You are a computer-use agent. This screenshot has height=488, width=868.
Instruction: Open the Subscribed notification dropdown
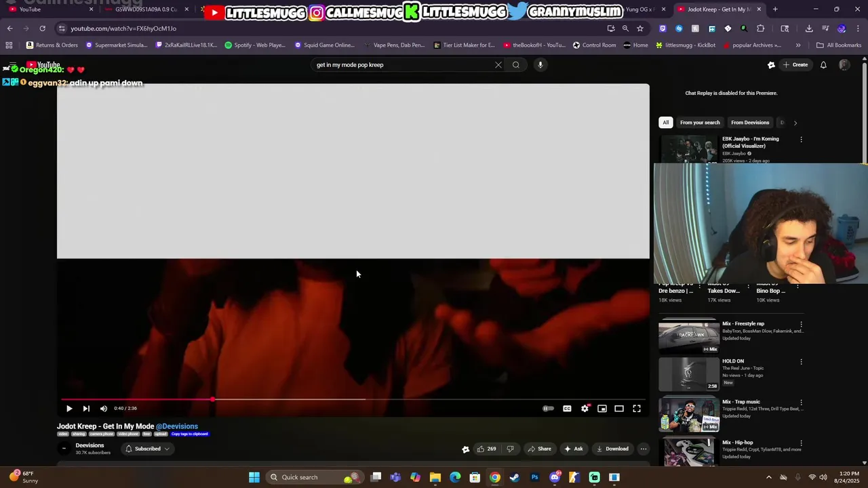click(147, 449)
